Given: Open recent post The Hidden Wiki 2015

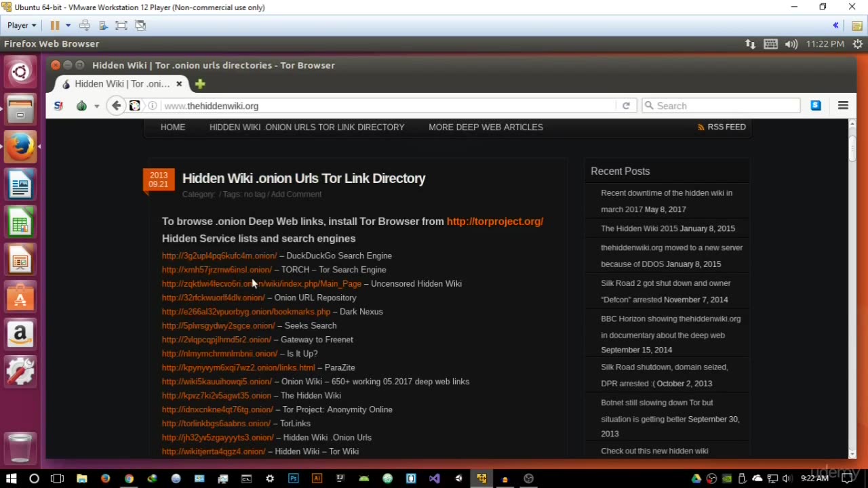Looking at the screenshot, I should 639,228.
